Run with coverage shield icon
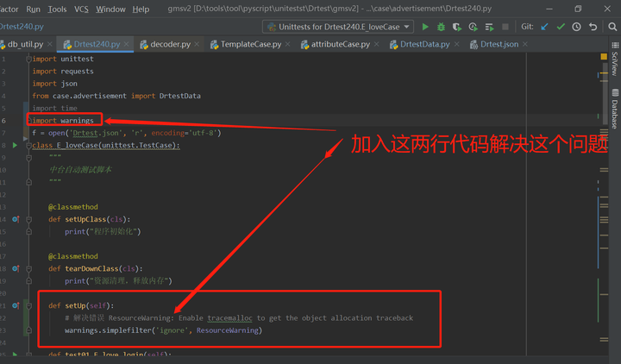 click(456, 27)
